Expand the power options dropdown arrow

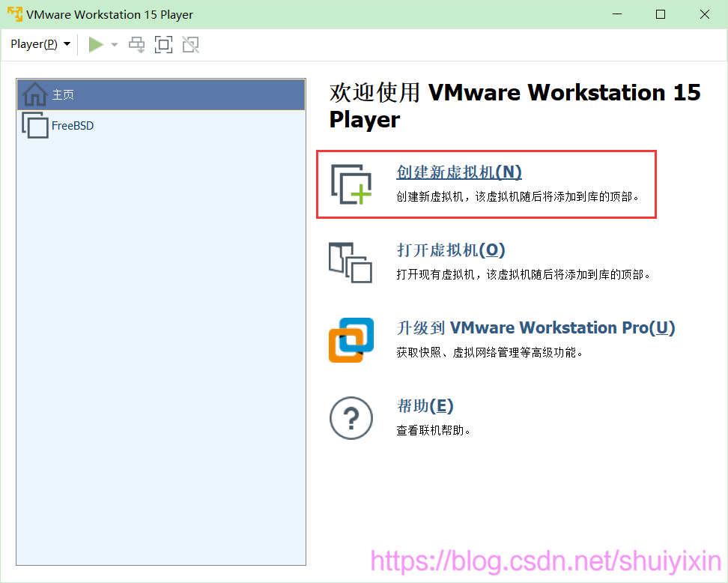click(114, 45)
